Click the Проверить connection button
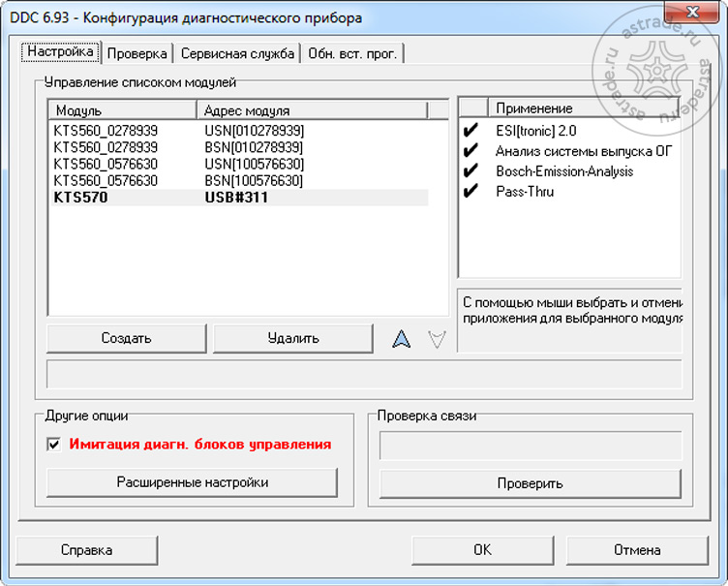The height and width of the screenshot is (586, 728). [531, 483]
